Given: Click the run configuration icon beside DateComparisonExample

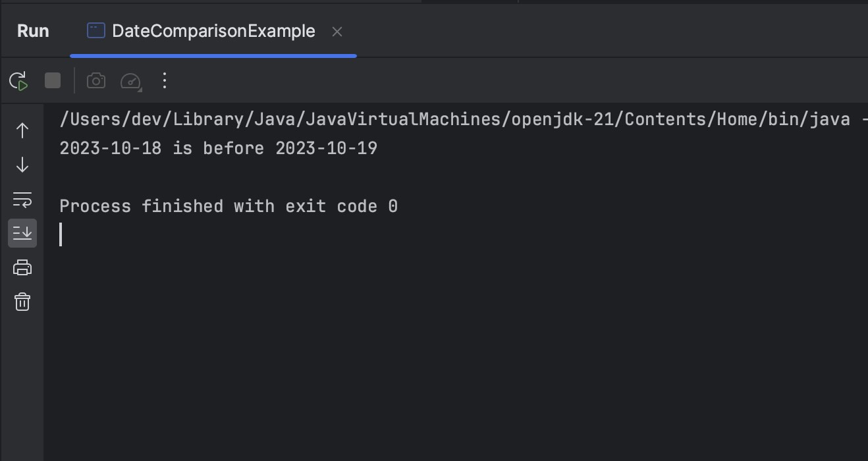Looking at the screenshot, I should [95, 30].
